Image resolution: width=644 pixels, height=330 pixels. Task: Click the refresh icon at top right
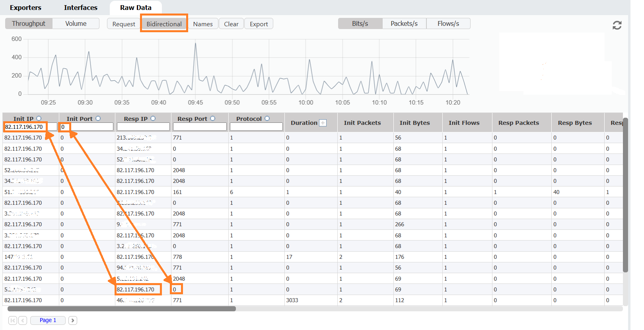(x=617, y=25)
